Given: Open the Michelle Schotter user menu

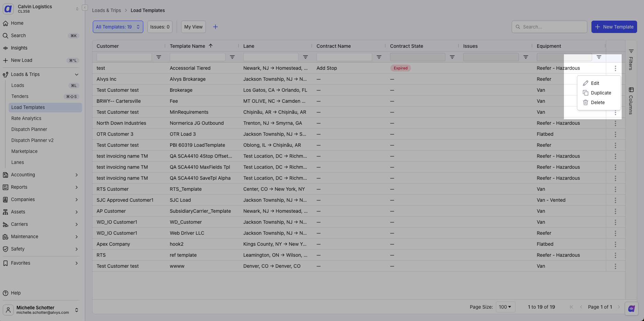Looking at the screenshot, I should pyautogui.click(x=41, y=310).
